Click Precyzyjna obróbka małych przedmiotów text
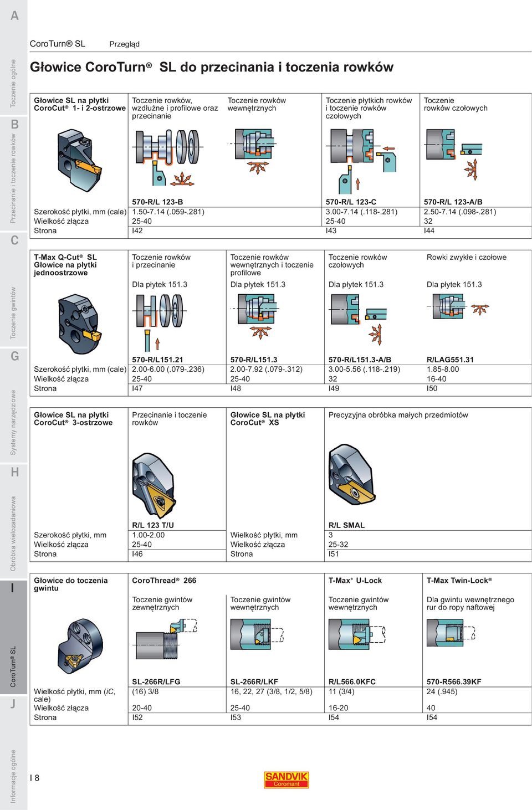The height and width of the screenshot is (810, 532). (398, 415)
